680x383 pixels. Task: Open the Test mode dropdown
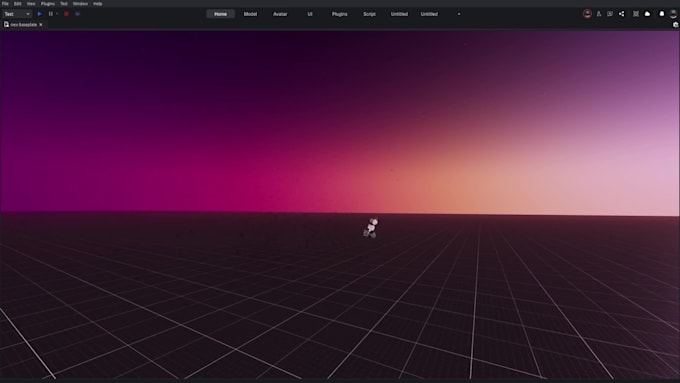[x=17, y=14]
